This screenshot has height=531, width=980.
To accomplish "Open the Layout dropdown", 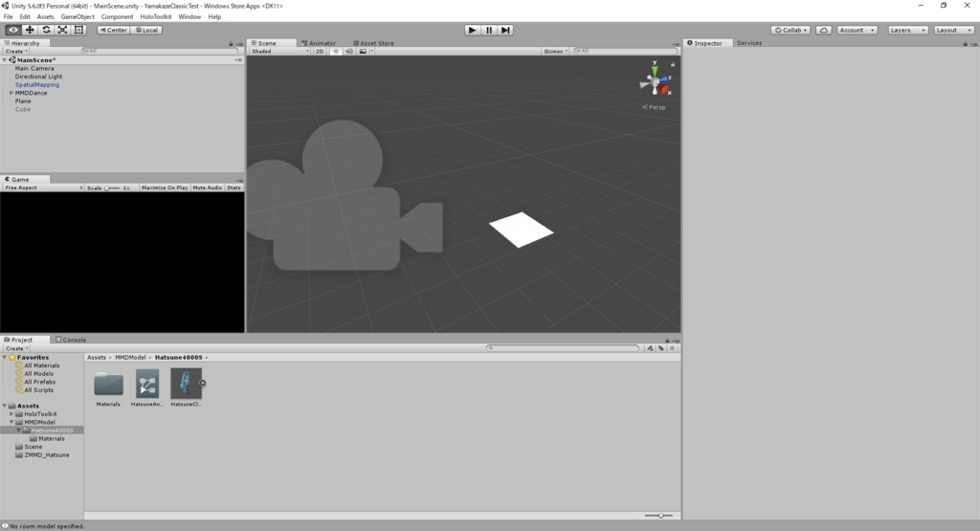I will [x=954, y=30].
